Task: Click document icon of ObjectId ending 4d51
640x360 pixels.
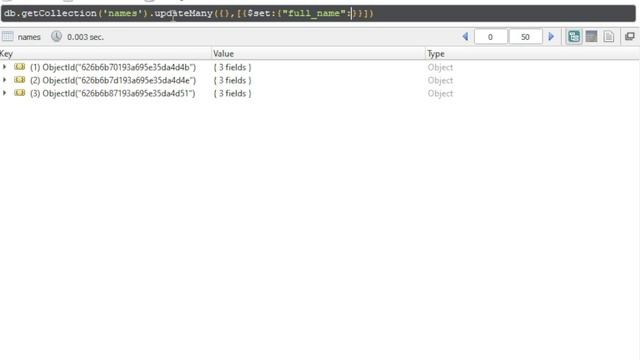Action: [20, 93]
